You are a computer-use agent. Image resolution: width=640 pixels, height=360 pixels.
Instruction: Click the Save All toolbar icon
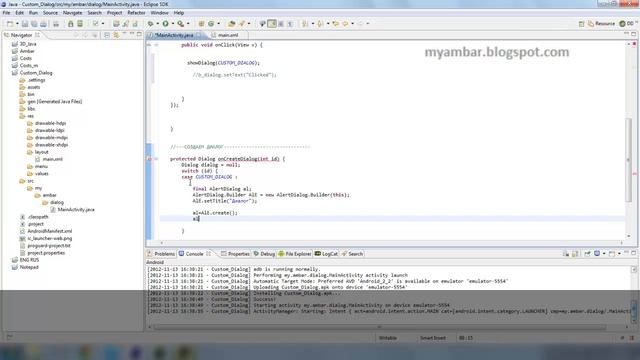click(34, 24)
